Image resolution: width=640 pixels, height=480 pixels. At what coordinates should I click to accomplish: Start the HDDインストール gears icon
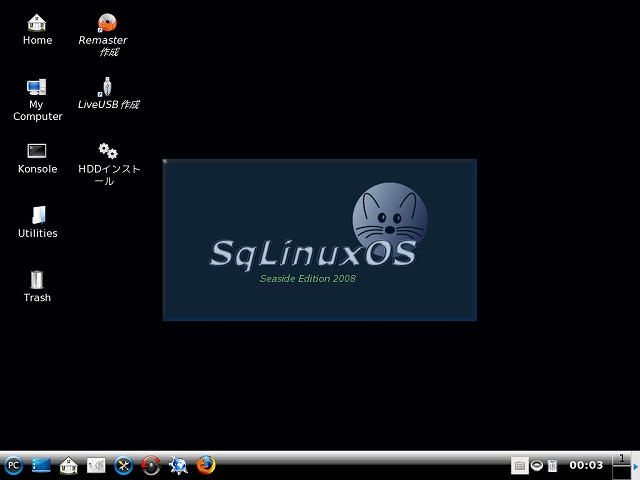click(109, 164)
